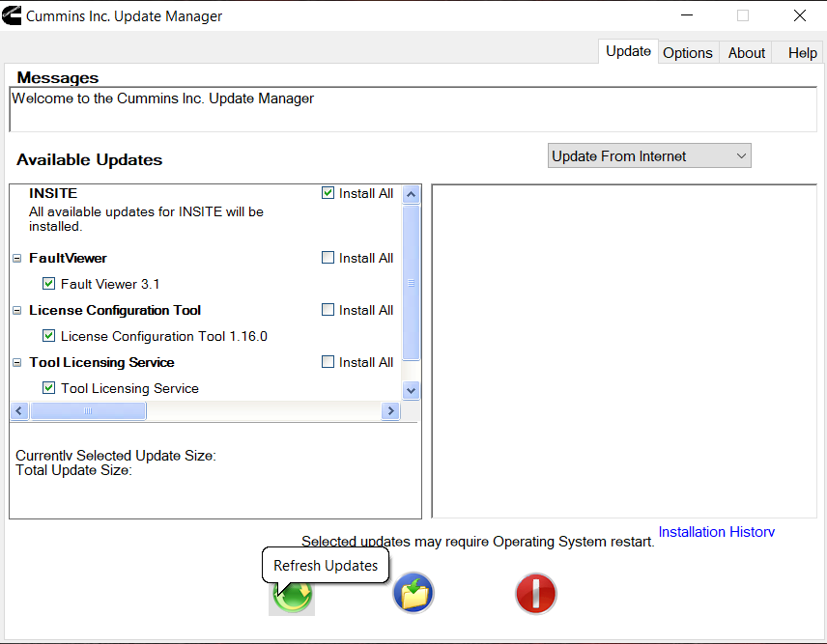The height and width of the screenshot is (644, 827).
Task: Check Install All for License Configuration Tool
Action: (x=328, y=309)
